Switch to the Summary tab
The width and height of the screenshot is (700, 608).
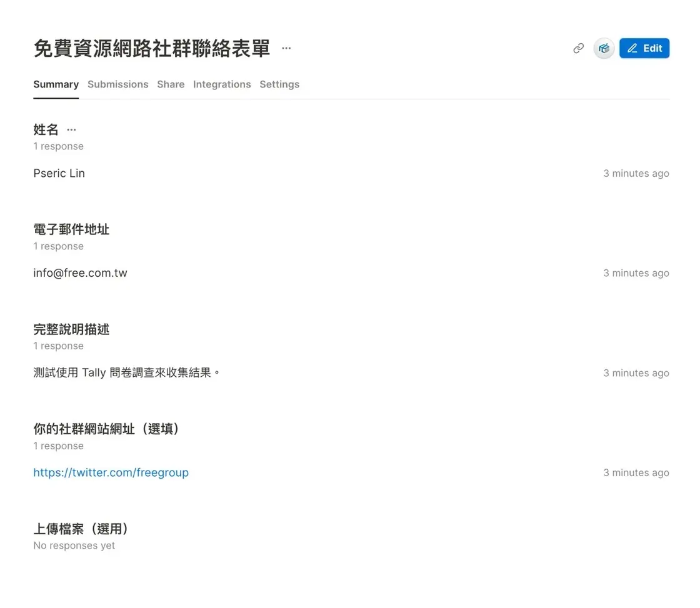tap(56, 84)
